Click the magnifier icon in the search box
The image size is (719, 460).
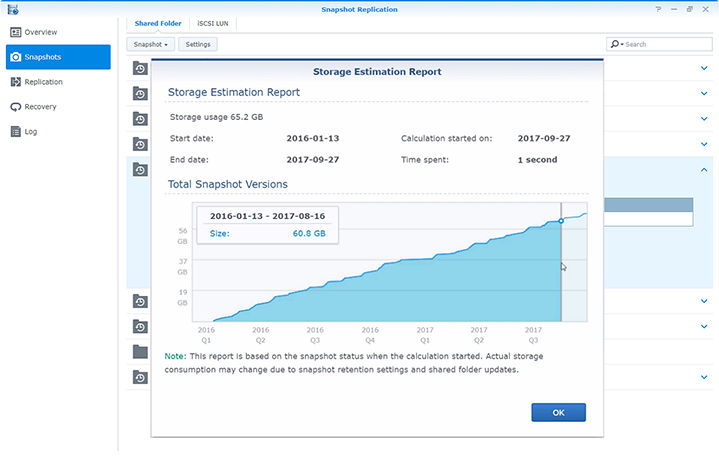[615, 45]
